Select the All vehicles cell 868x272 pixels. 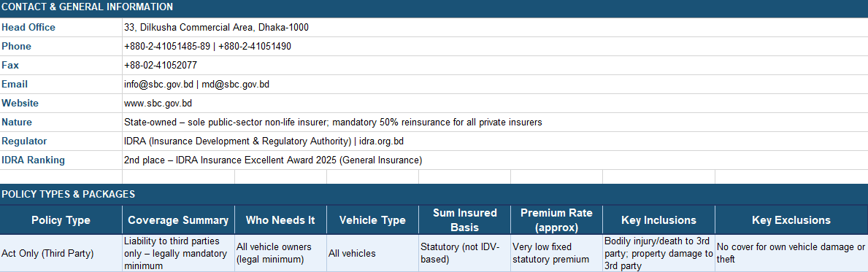tap(372, 253)
